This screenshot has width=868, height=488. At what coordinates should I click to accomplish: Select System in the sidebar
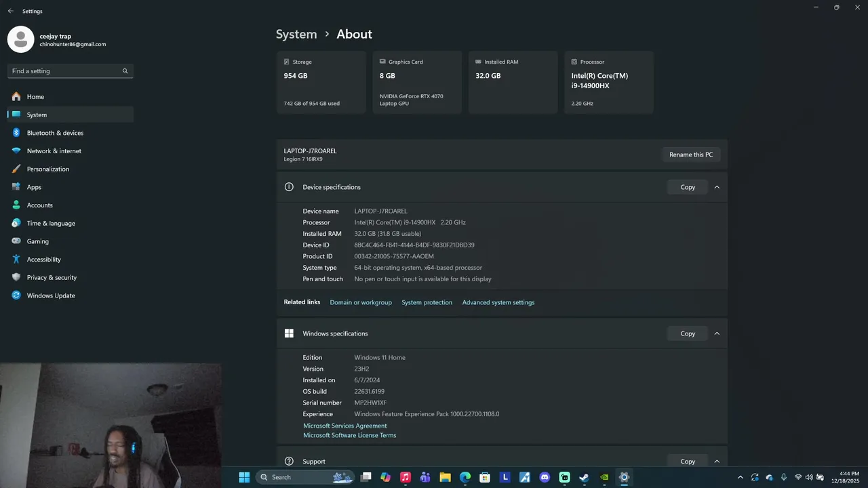pyautogui.click(x=71, y=115)
